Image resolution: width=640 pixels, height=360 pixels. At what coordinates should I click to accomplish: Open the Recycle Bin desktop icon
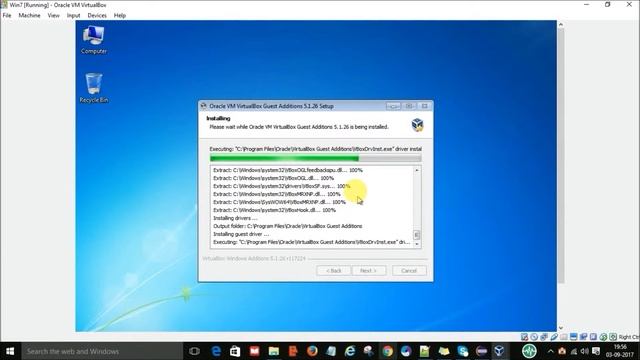coord(93,88)
